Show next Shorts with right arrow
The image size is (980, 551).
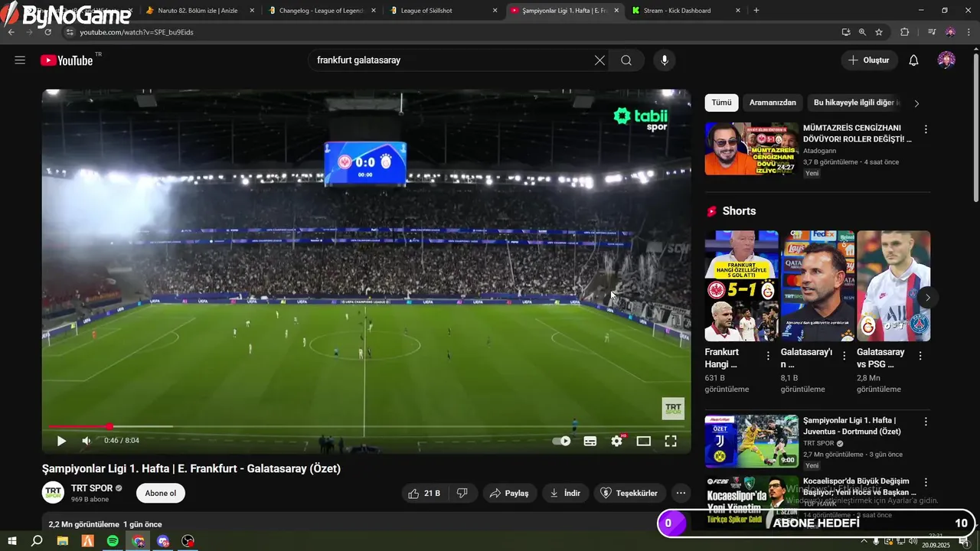click(x=928, y=297)
